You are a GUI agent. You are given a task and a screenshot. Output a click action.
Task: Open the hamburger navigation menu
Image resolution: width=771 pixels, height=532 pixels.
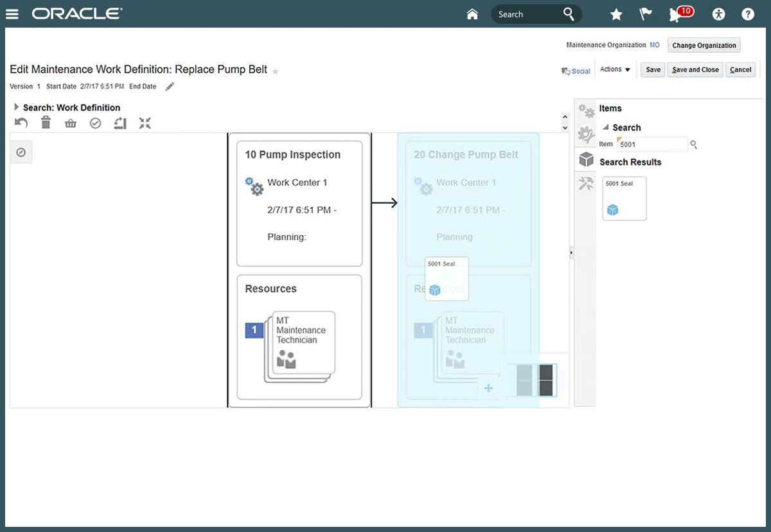tap(12, 14)
